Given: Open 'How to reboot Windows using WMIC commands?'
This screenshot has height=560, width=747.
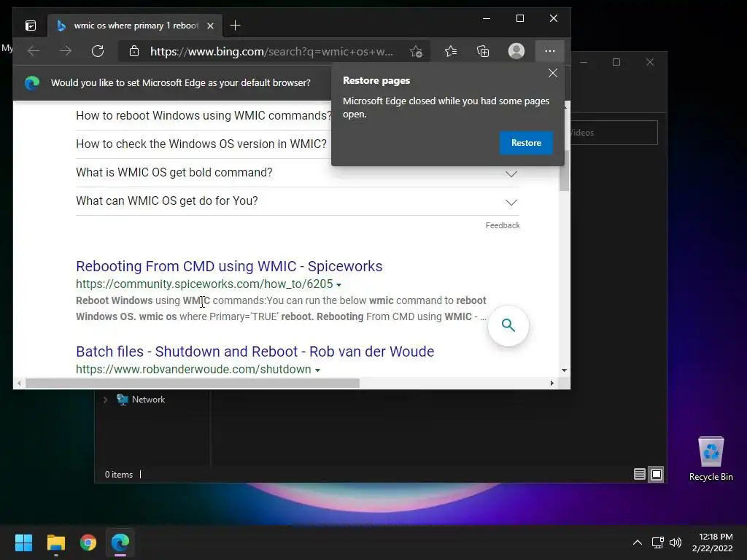Looking at the screenshot, I should [204, 116].
